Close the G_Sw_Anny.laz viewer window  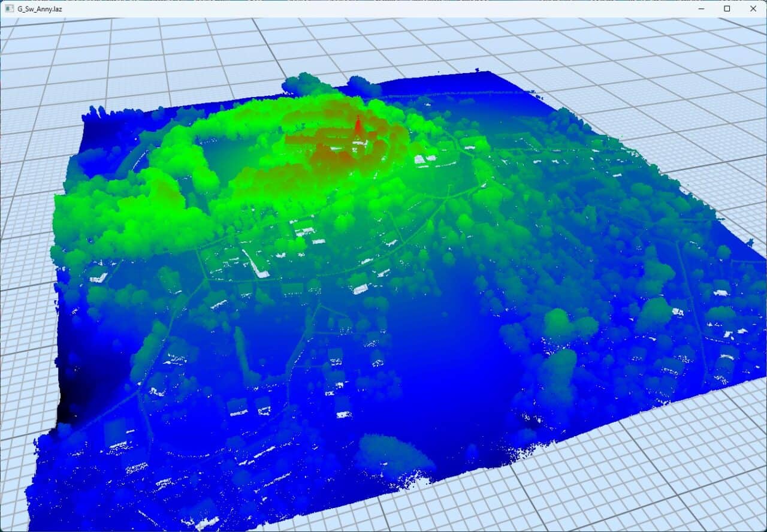753,8
